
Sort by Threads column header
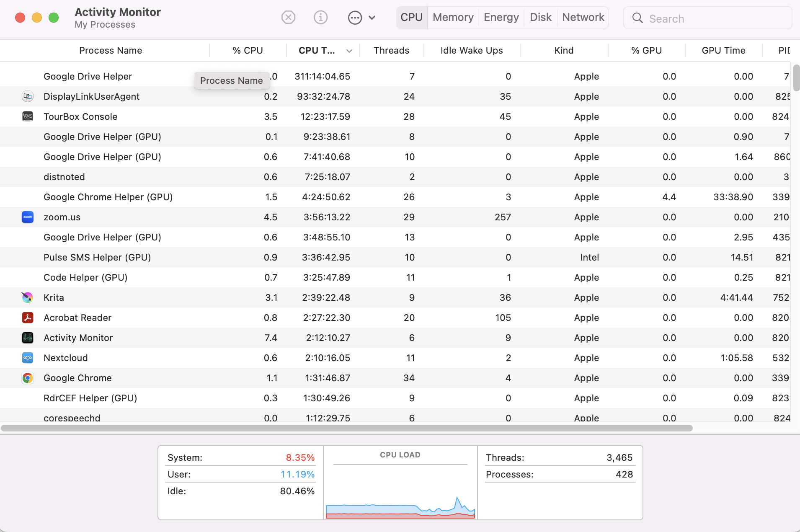coord(391,51)
